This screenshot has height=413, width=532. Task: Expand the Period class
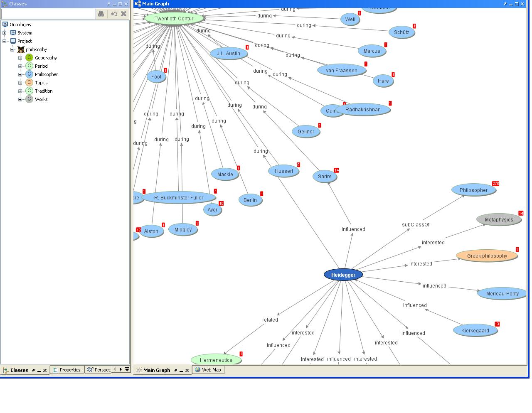point(20,66)
